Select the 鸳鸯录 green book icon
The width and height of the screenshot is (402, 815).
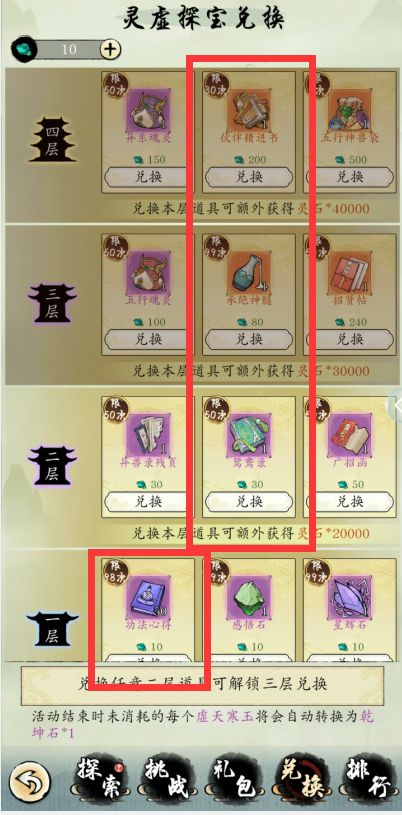coord(249,436)
